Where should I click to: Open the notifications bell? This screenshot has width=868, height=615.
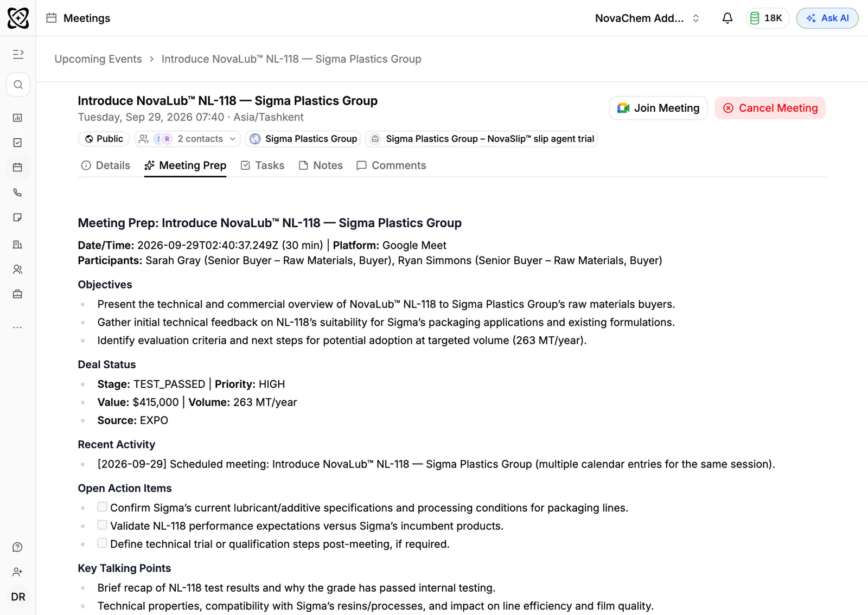click(x=727, y=18)
